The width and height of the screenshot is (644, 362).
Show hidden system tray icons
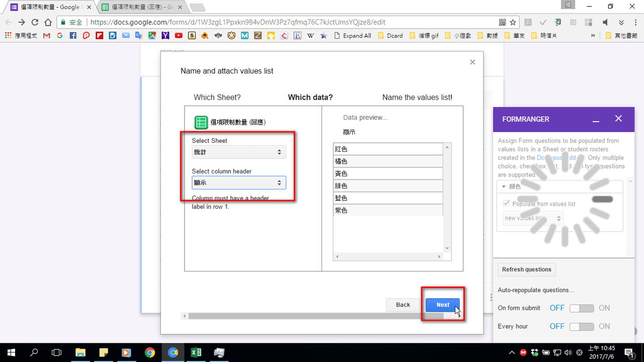(x=512, y=352)
